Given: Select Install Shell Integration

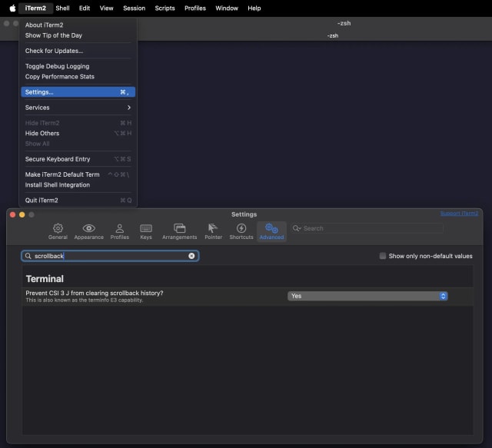Looking at the screenshot, I should [78, 185].
